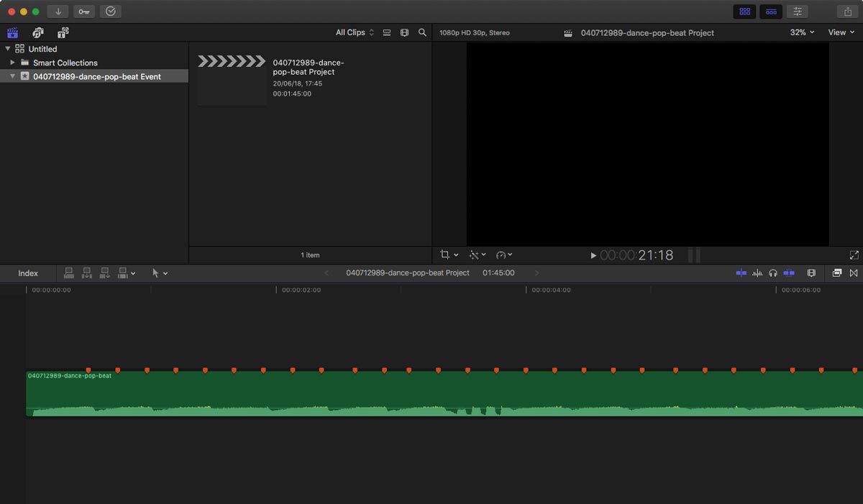Open the Select tool pop-up menu
This screenshot has width=863, height=504.
[160, 273]
